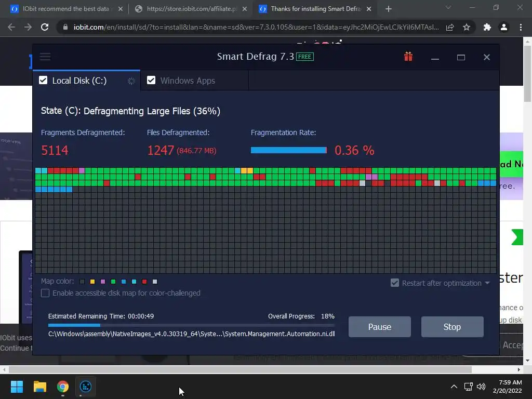Close the IObit recommend browser tab
532x399 pixels.
click(x=121, y=9)
